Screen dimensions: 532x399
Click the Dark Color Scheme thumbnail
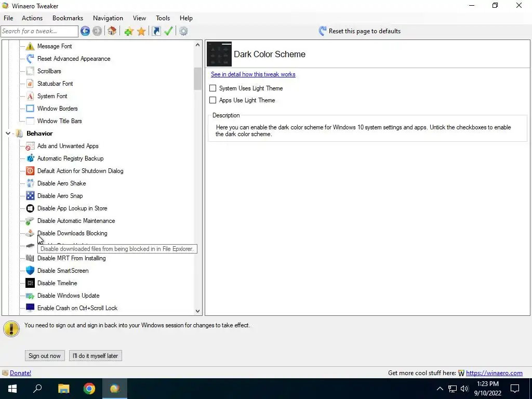click(x=219, y=54)
